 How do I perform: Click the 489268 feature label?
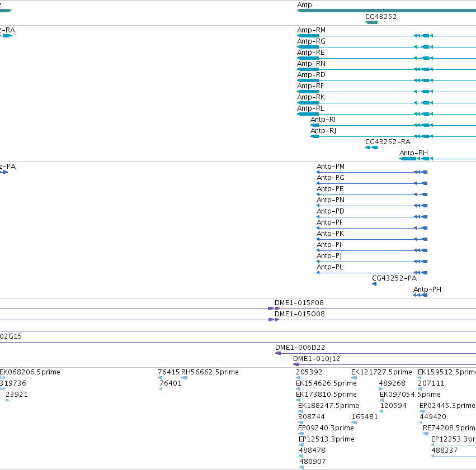[x=392, y=383]
